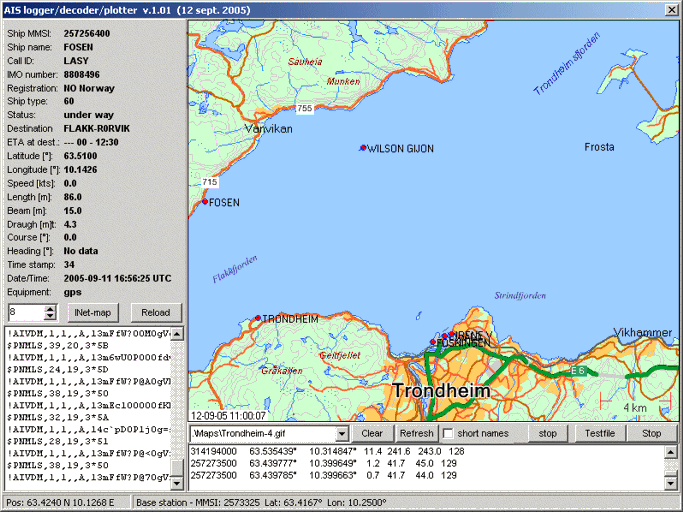Click the Reload button
This screenshot has width=683, height=512.
[156, 313]
